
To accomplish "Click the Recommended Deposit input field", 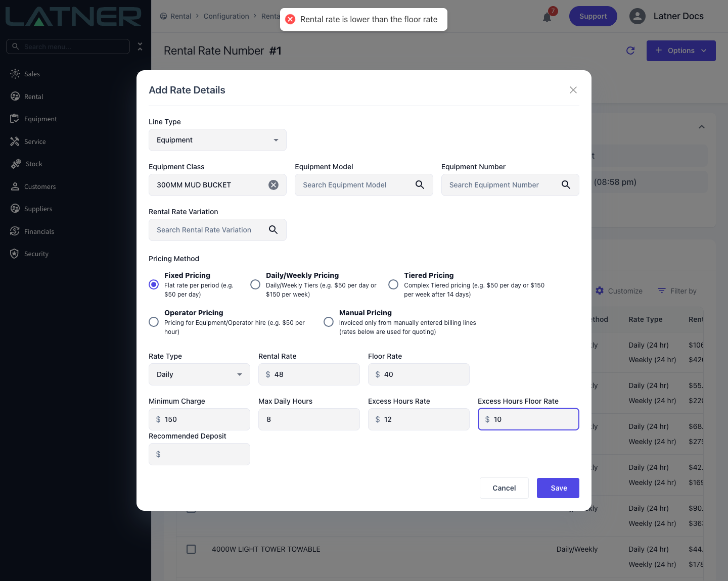I will point(199,454).
